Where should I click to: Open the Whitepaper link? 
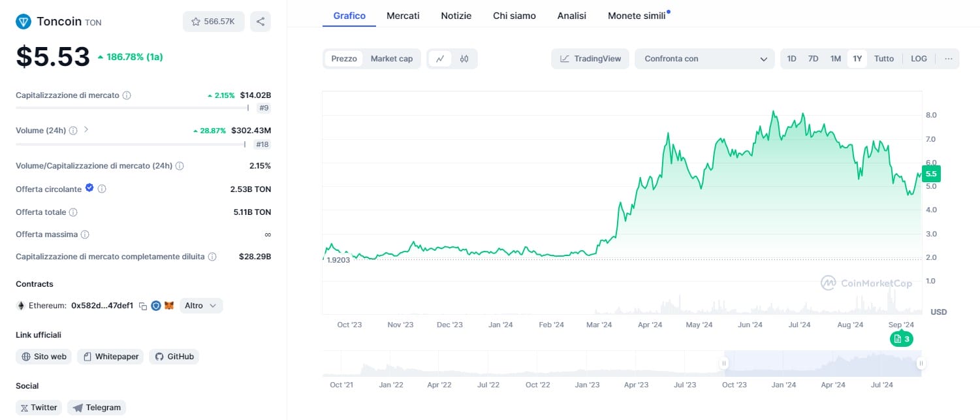point(110,357)
